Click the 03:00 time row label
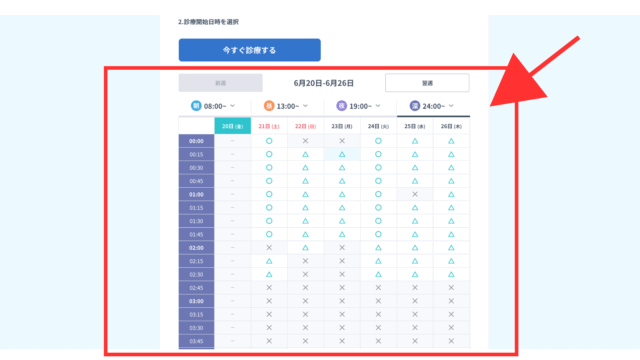Screen dimensions: 640x360 point(196,301)
